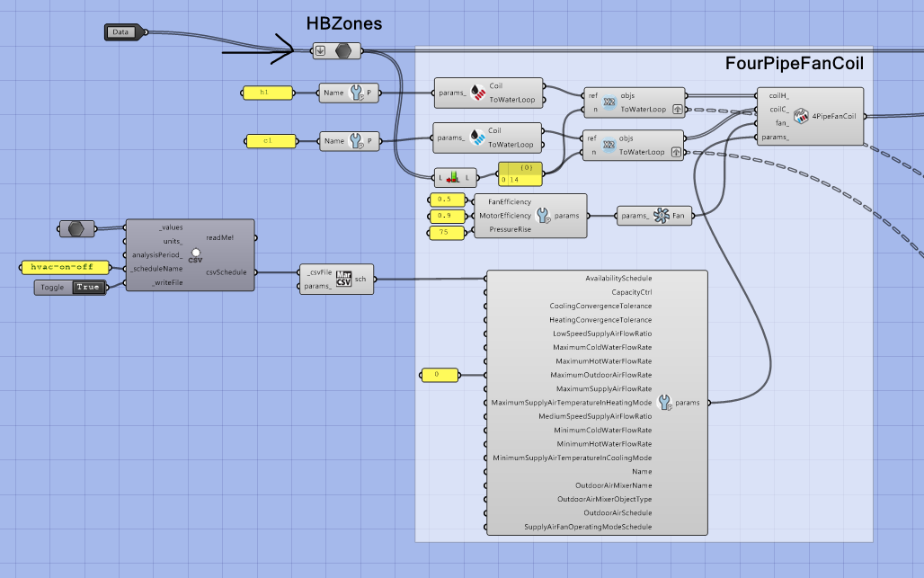Screen dimensions: 924x578
Task: Select the red heating Coil component icon
Action: (478, 93)
